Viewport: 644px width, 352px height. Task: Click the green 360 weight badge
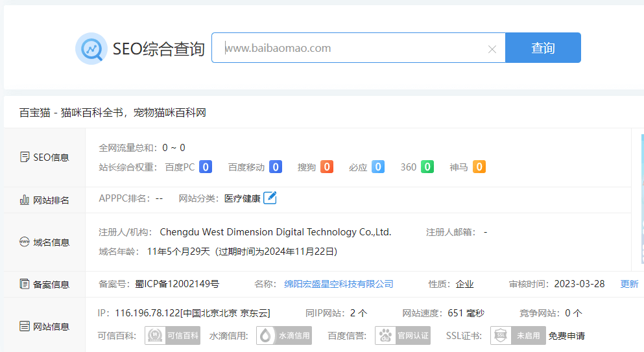427,167
